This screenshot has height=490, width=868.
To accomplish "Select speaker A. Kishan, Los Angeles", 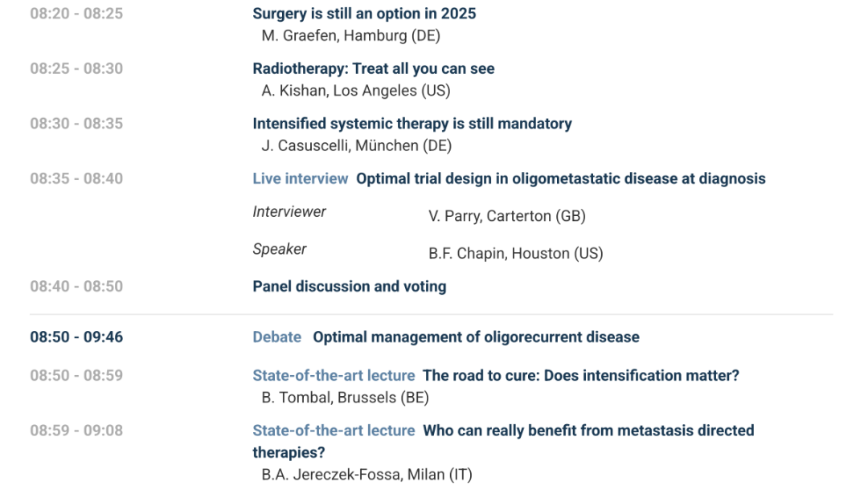I will tap(355, 91).
